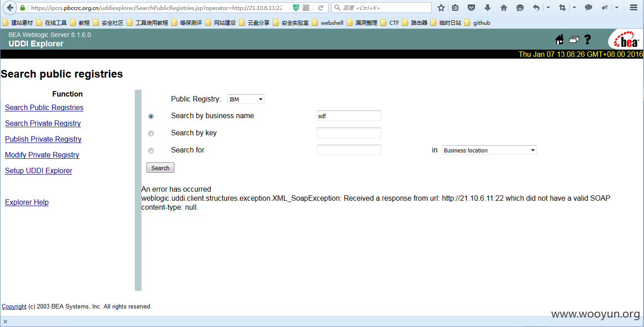
Task: Click the green shield icon in address bar
Action: [x=296, y=8]
